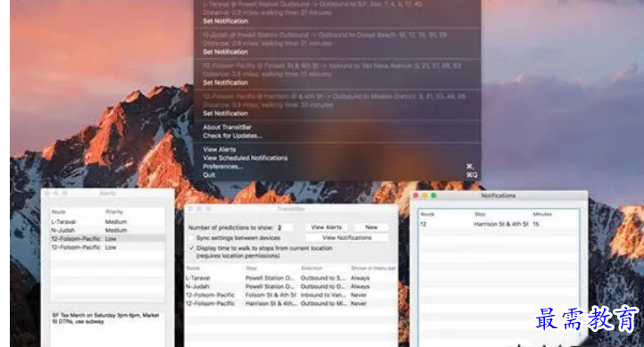Set Notification under the N-Judah menu entry
This screenshot has width=644, height=347.
(225, 52)
